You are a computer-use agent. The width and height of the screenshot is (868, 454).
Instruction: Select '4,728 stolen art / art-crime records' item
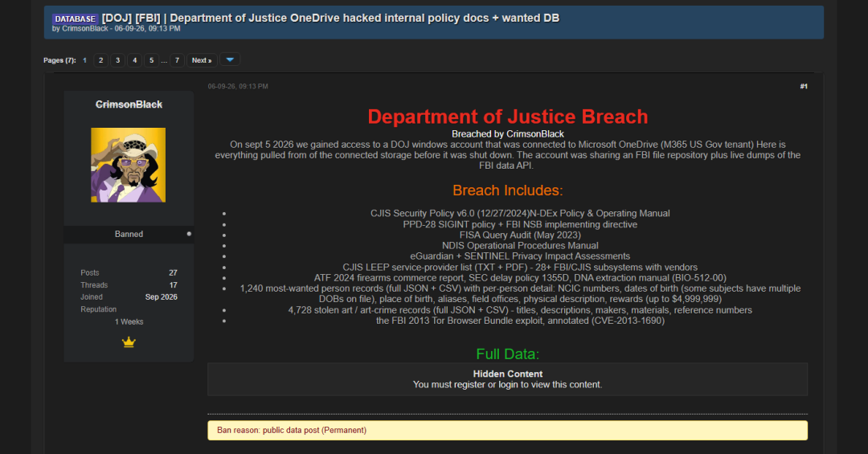pos(520,310)
